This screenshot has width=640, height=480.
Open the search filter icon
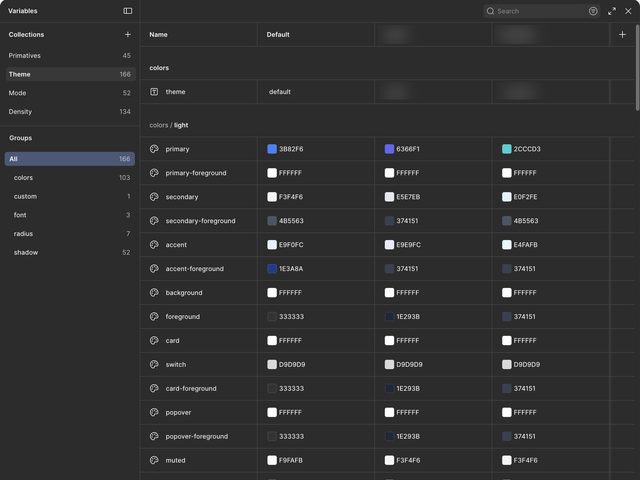pyautogui.click(x=593, y=11)
